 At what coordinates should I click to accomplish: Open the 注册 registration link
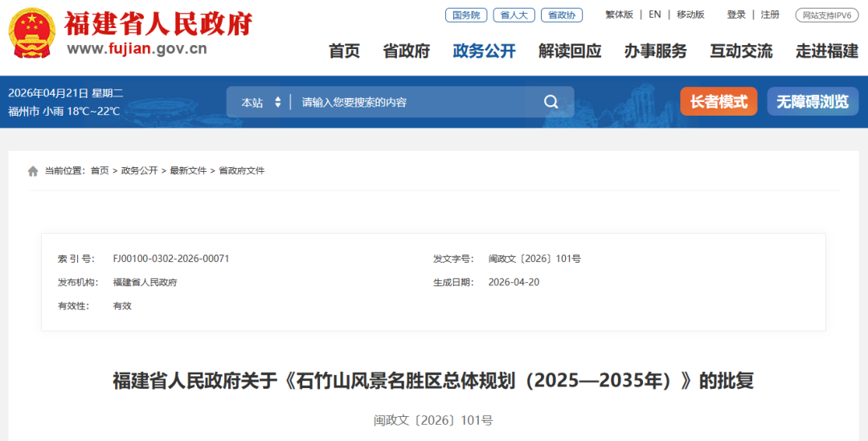tap(770, 14)
